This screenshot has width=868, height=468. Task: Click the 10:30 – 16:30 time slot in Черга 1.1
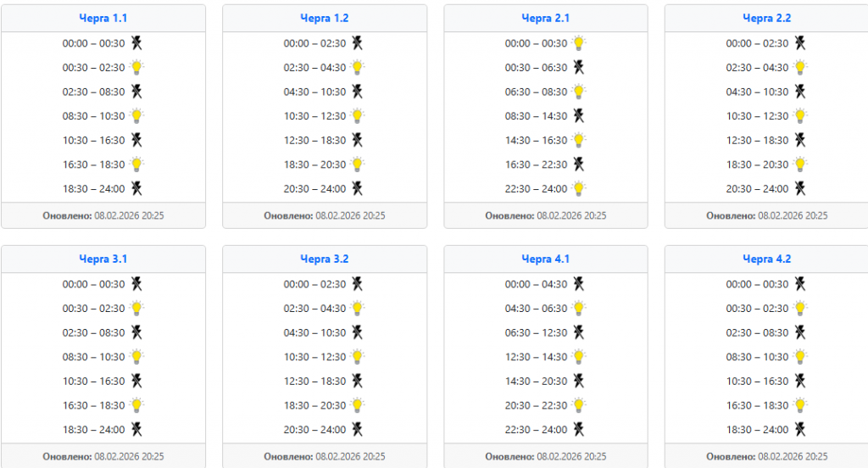pyautogui.click(x=93, y=141)
